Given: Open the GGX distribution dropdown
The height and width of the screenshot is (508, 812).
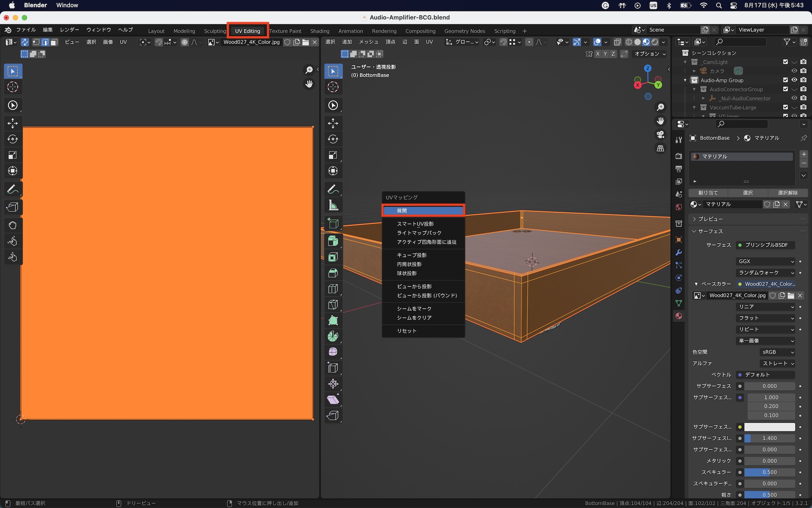Looking at the screenshot, I should 765,261.
